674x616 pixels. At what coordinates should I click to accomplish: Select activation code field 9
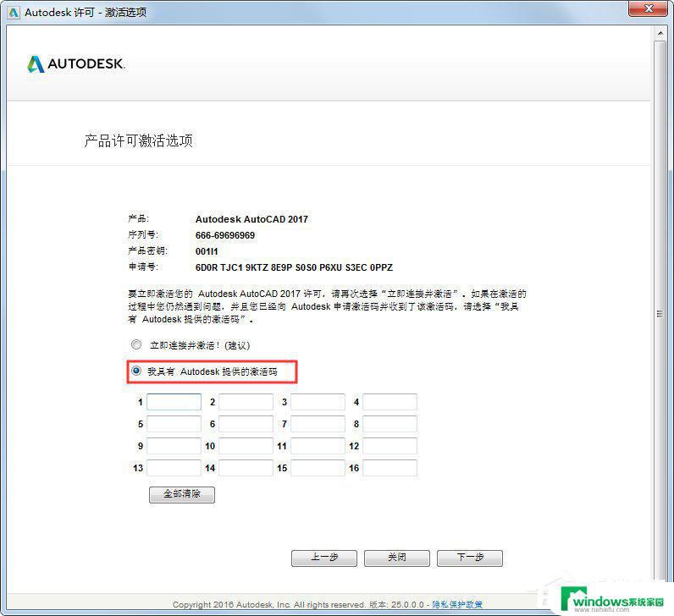point(174,446)
